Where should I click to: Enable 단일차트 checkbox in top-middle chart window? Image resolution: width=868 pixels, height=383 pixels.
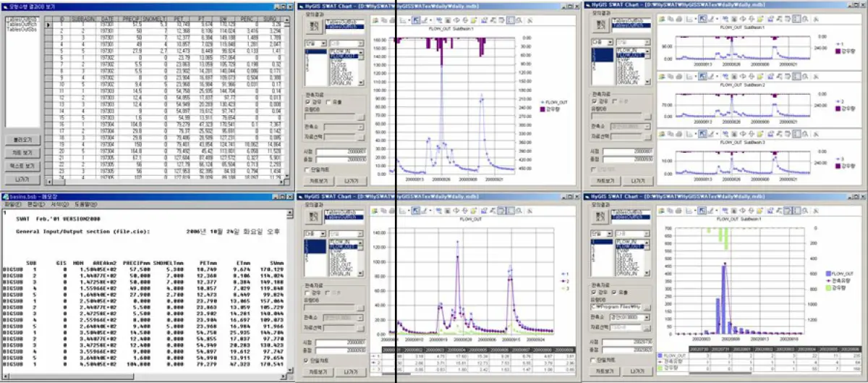coord(308,169)
